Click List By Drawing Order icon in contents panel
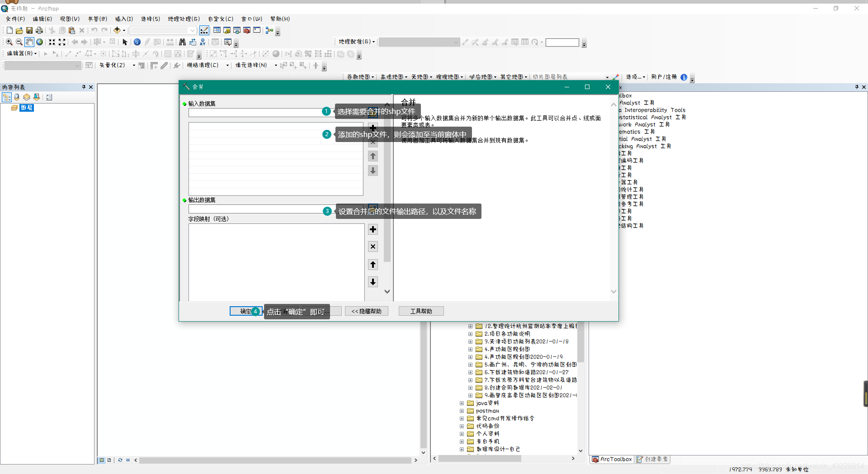This screenshot has width=868, height=474. [7, 97]
